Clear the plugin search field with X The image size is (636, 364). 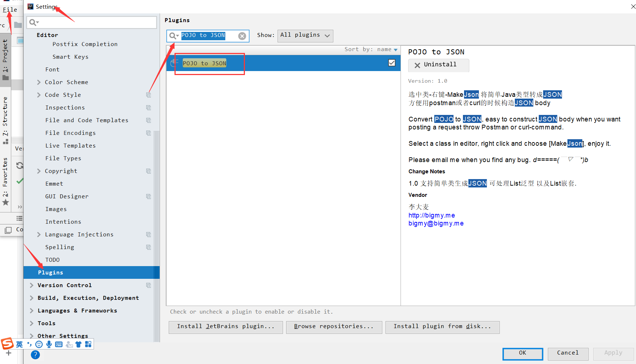[242, 36]
